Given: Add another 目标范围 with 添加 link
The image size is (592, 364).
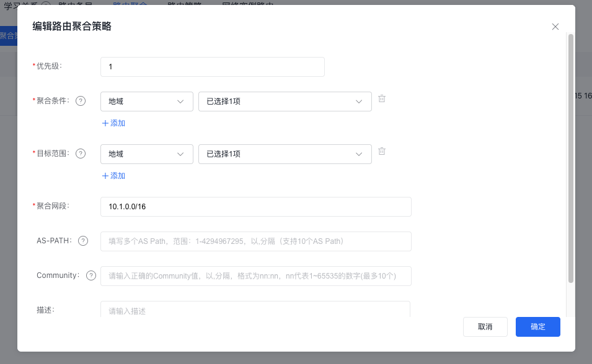Looking at the screenshot, I should coord(113,176).
